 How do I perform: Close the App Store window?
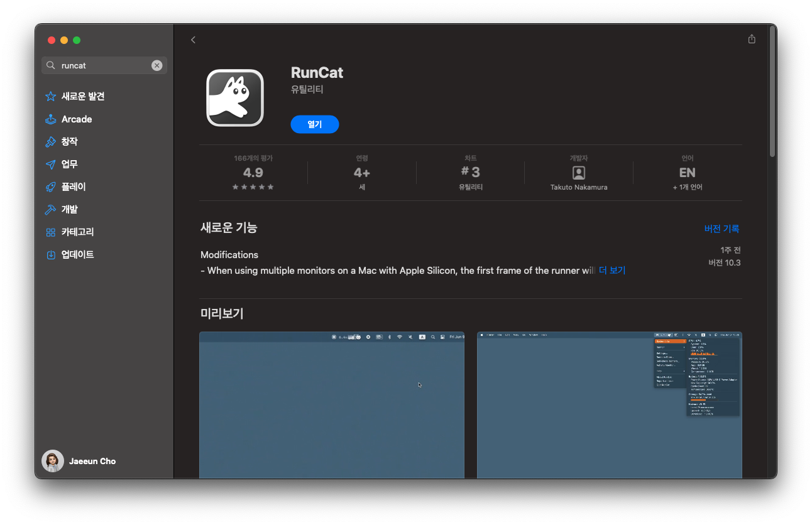point(52,40)
